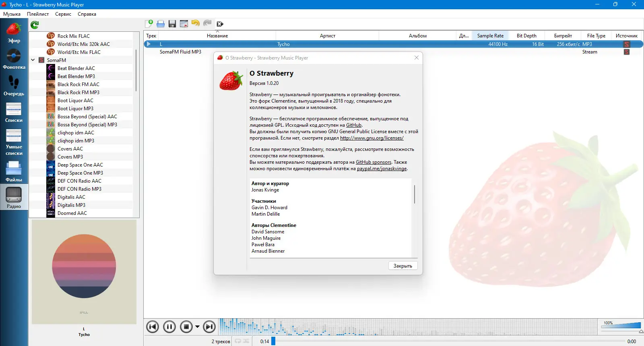Open the Умные списки sidebar tab
The image size is (644, 346).
pyautogui.click(x=14, y=142)
